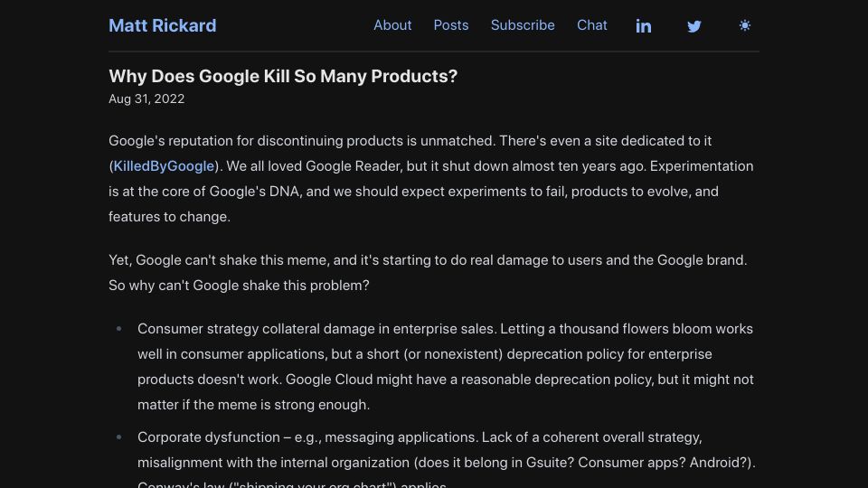Go to the About page

click(x=392, y=25)
